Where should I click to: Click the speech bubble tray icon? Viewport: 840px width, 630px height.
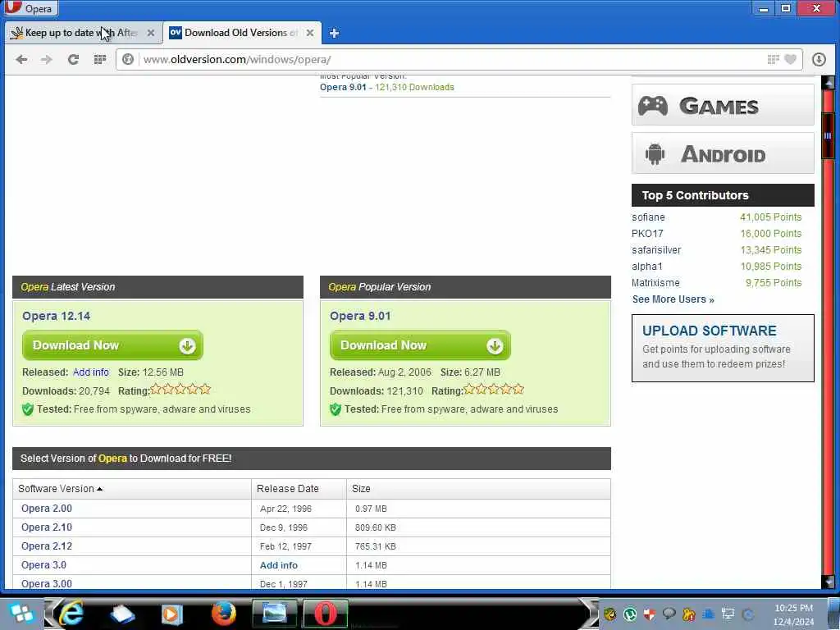pos(669,614)
